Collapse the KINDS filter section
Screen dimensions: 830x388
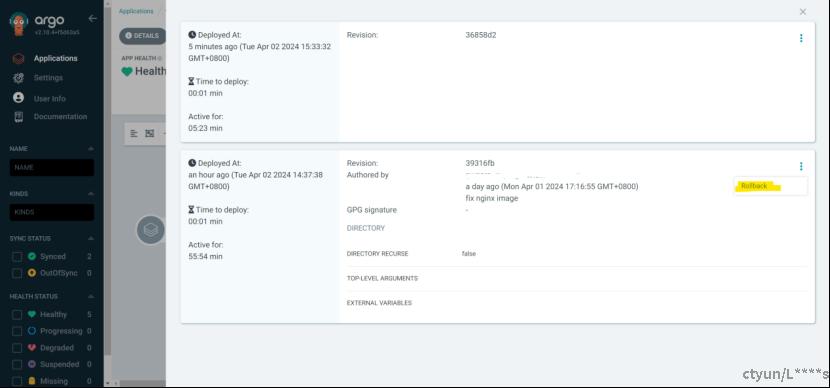[91, 194]
